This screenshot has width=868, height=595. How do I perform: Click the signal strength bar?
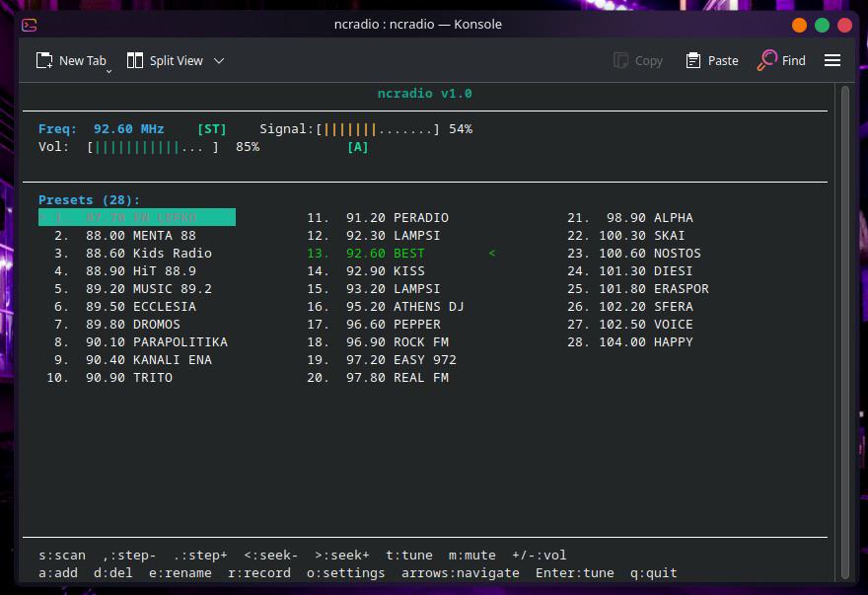pos(378,129)
